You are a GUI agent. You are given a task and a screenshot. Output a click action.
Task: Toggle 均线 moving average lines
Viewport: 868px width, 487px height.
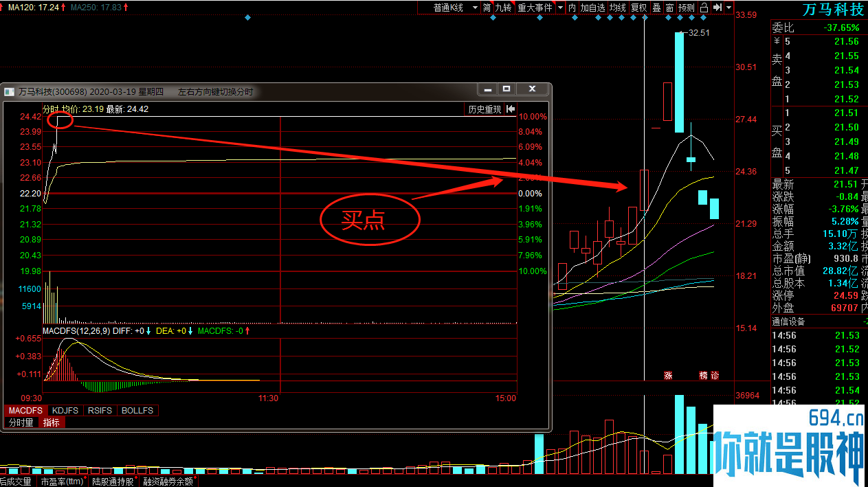coord(618,8)
